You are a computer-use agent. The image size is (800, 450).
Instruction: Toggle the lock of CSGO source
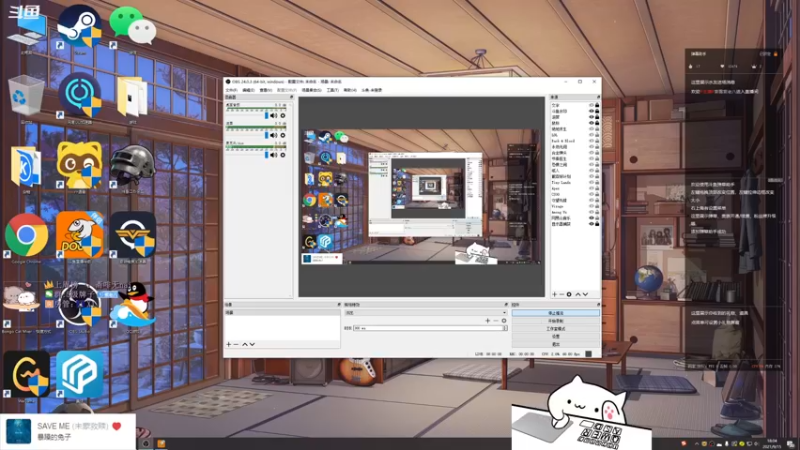(x=597, y=194)
